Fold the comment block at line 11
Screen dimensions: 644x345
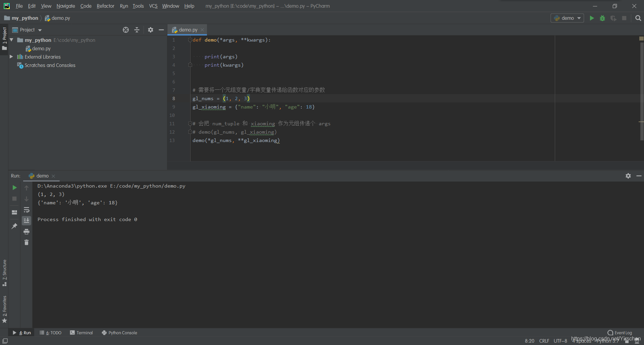(x=190, y=124)
